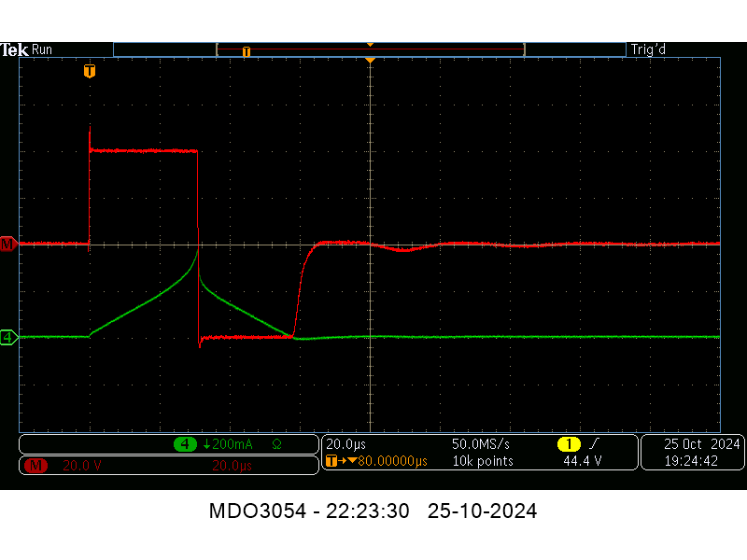This screenshot has width=747, height=560.
Task: Click the orange center trigger point arrow atop graticule
Action: click(x=371, y=61)
